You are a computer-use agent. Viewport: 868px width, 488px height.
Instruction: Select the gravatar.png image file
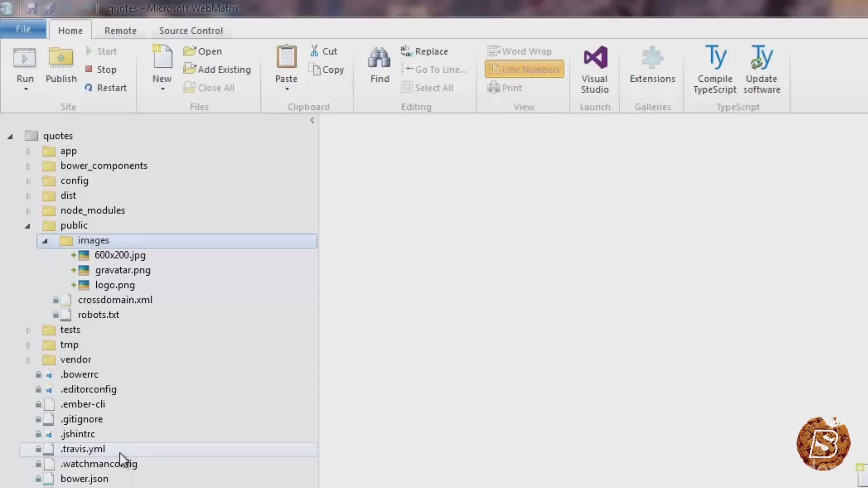coord(123,270)
